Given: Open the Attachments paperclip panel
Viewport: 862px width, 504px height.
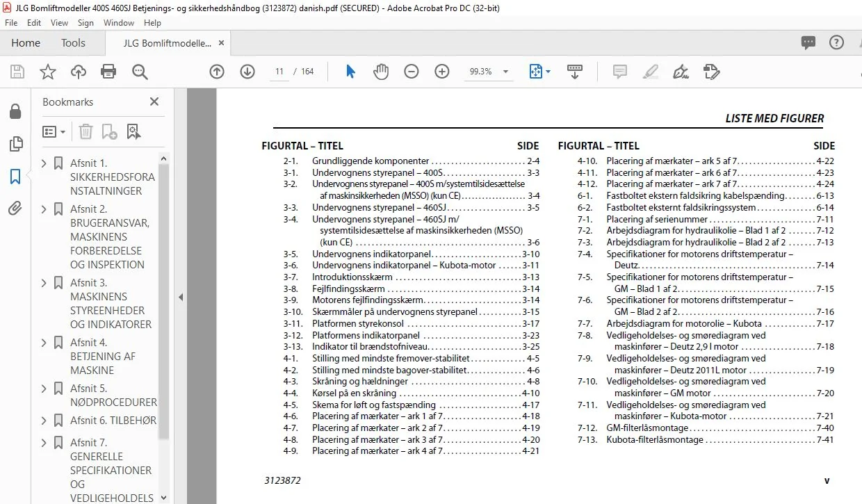Looking at the screenshot, I should (x=15, y=208).
